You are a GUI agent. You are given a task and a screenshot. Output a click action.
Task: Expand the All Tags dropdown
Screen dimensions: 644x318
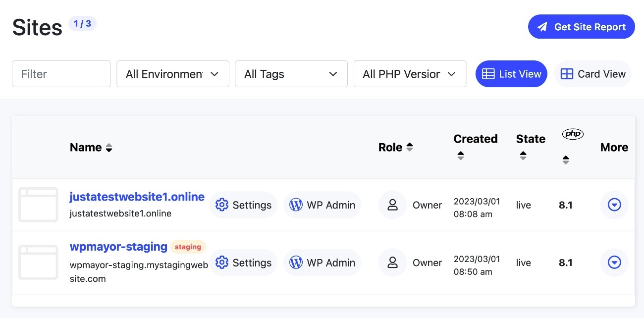point(291,74)
